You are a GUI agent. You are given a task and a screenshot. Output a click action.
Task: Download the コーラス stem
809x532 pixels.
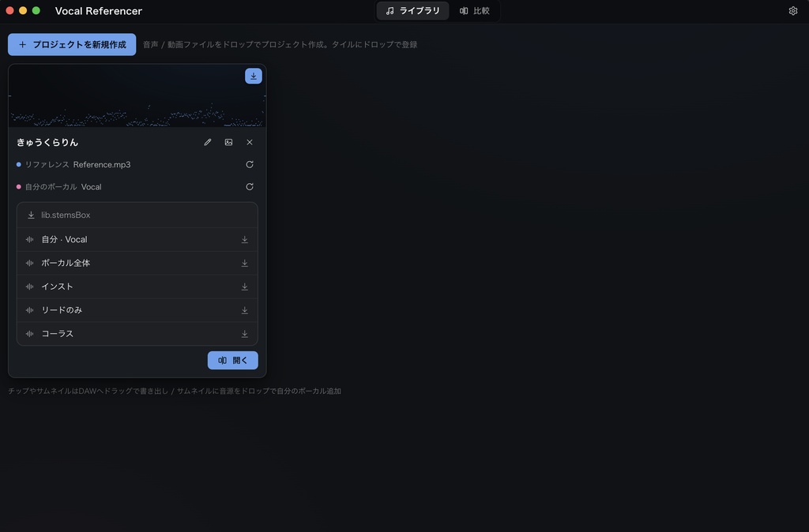[245, 334]
